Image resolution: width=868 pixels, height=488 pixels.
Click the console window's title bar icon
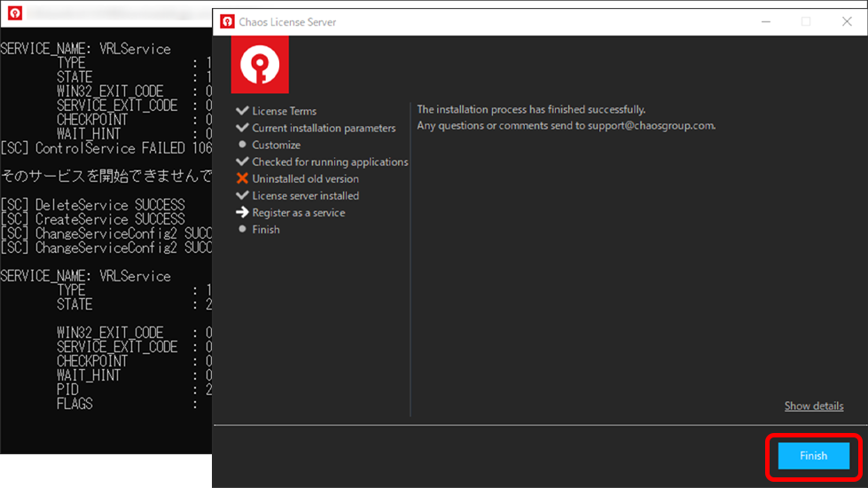click(x=15, y=12)
